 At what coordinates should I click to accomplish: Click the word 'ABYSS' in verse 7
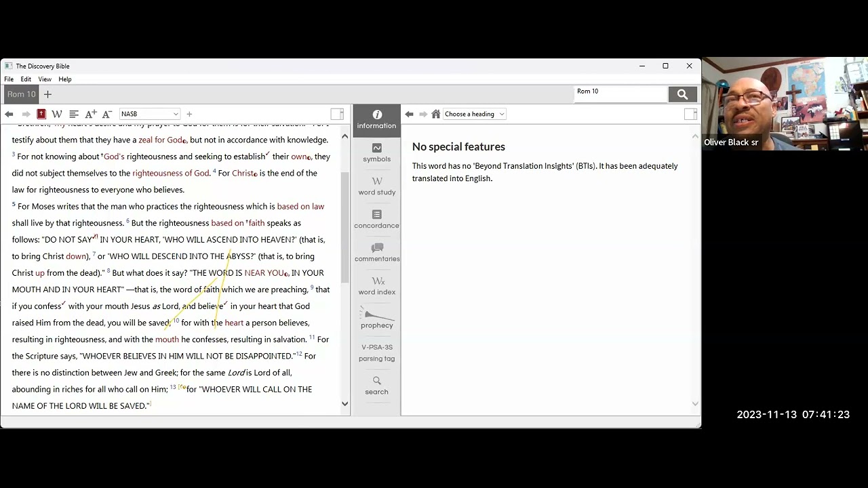239,256
